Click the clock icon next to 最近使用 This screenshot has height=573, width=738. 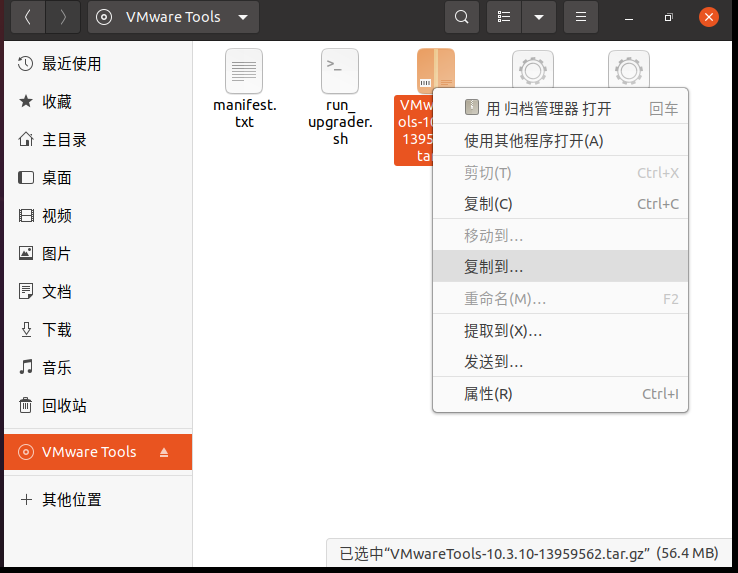tap(25, 64)
